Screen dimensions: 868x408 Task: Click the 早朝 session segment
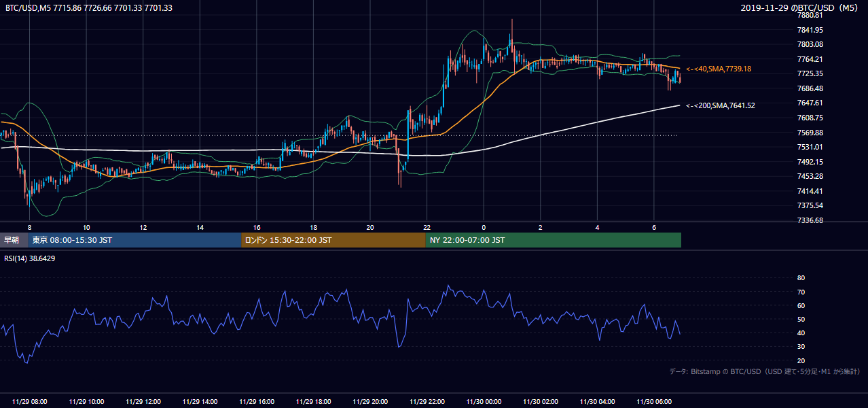pos(14,240)
